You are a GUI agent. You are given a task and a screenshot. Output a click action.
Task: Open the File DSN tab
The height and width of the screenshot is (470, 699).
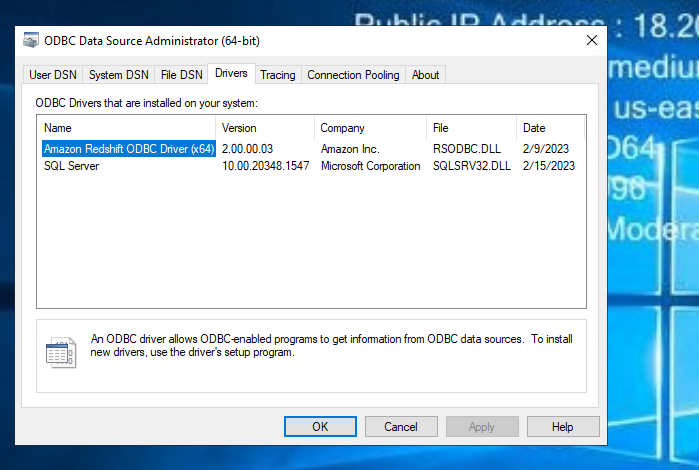tap(181, 75)
